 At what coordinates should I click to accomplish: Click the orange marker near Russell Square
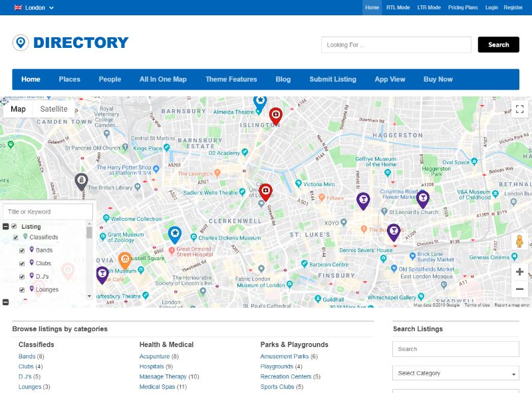pyautogui.click(x=125, y=261)
